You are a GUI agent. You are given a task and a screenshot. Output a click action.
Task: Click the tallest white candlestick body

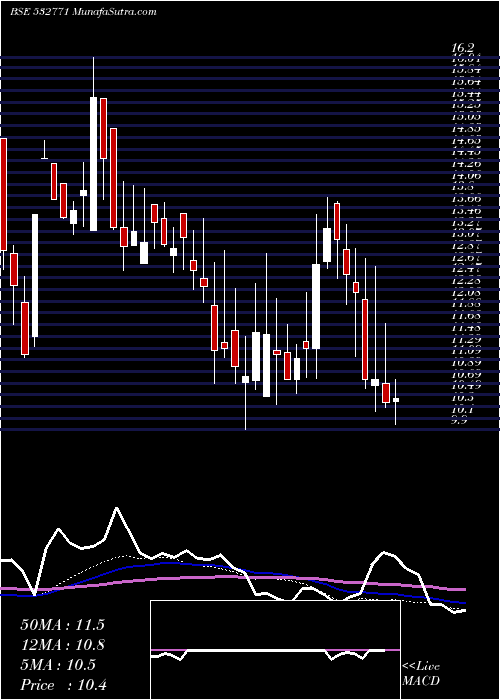93,164
